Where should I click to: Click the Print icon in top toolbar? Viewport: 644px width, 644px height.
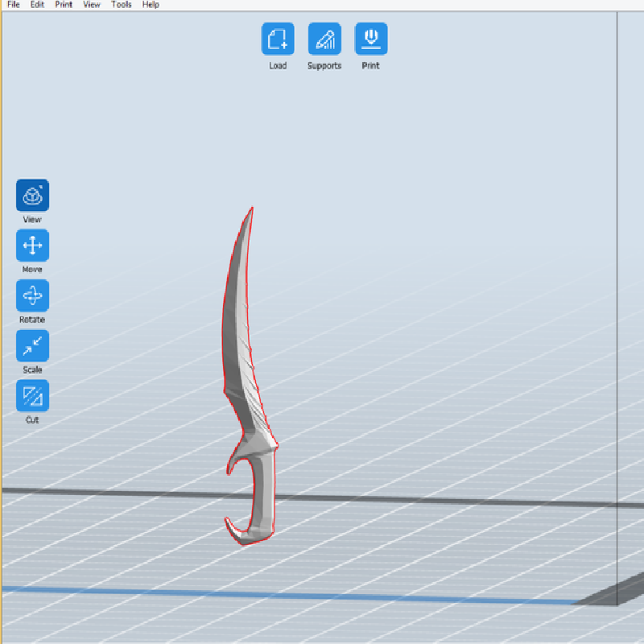[371, 39]
